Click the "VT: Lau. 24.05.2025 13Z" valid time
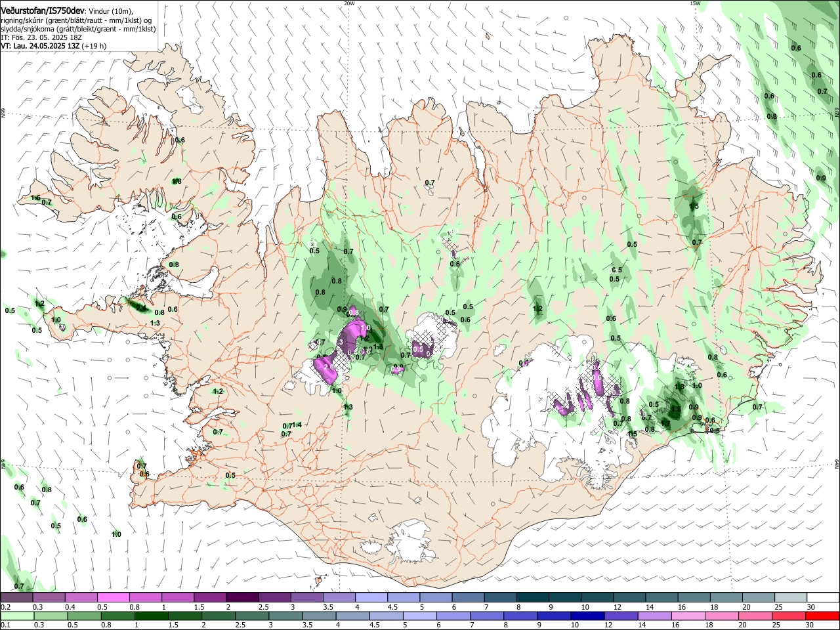Image resolution: width=840 pixels, height=630 pixels. (41, 46)
